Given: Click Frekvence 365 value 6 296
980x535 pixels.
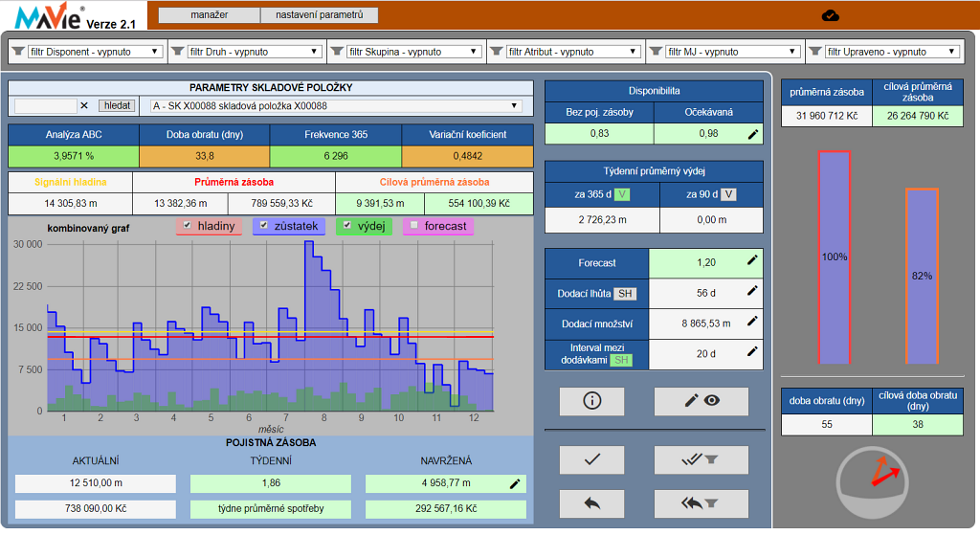Looking at the screenshot, I should (x=336, y=156).
